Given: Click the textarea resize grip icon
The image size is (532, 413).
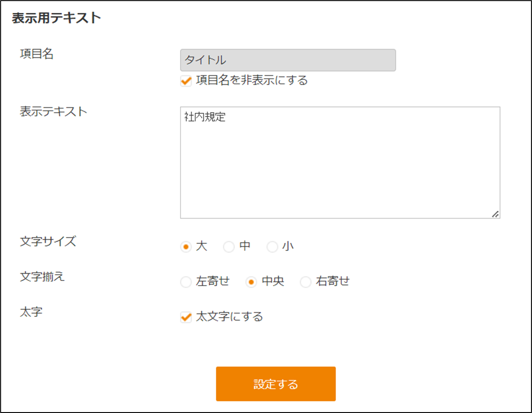Looking at the screenshot, I should 495,214.
